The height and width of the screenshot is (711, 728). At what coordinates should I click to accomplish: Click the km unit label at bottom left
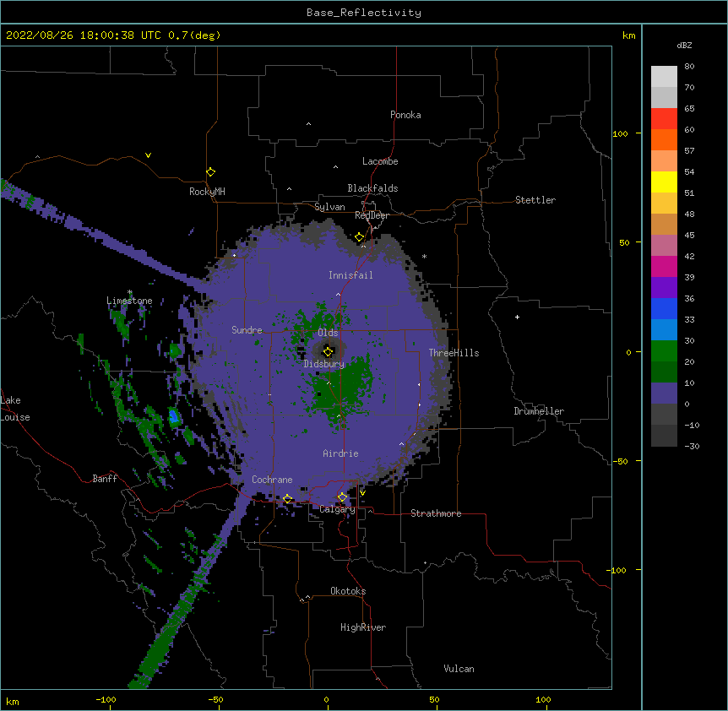click(x=13, y=701)
